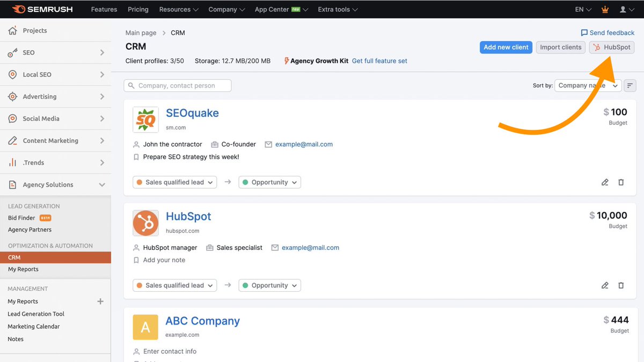Open the Features menu
The image size is (644, 362).
coord(104,9)
